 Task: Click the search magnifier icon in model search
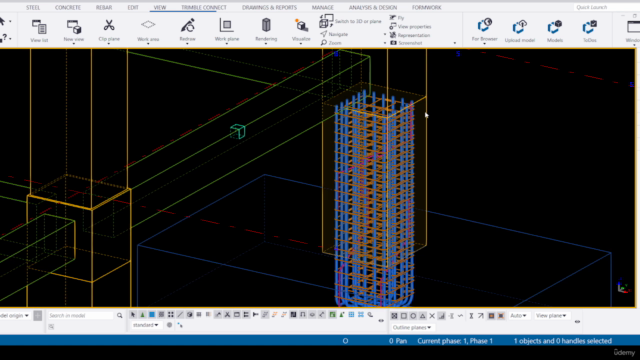pos(120,316)
